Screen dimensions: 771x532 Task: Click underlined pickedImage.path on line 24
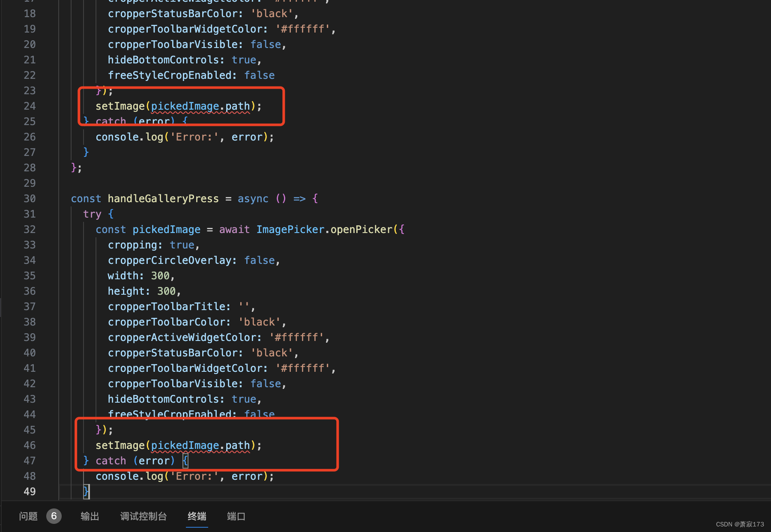point(200,106)
